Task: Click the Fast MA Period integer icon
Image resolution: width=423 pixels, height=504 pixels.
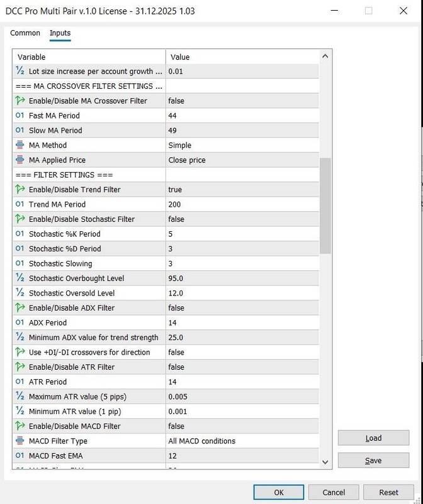Action: 20,115
